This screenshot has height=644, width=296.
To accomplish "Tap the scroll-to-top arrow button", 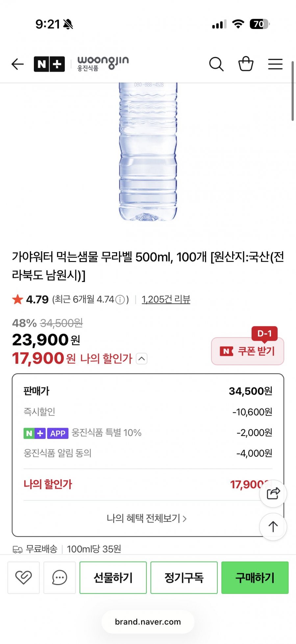I will (273, 527).
